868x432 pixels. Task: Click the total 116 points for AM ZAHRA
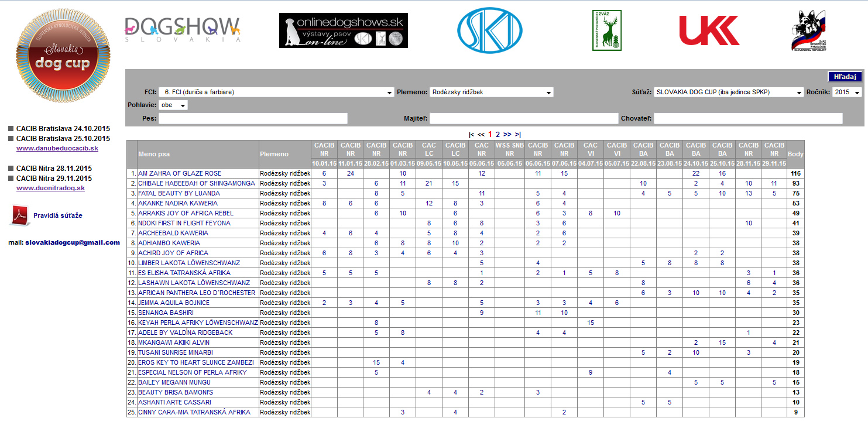click(x=796, y=173)
